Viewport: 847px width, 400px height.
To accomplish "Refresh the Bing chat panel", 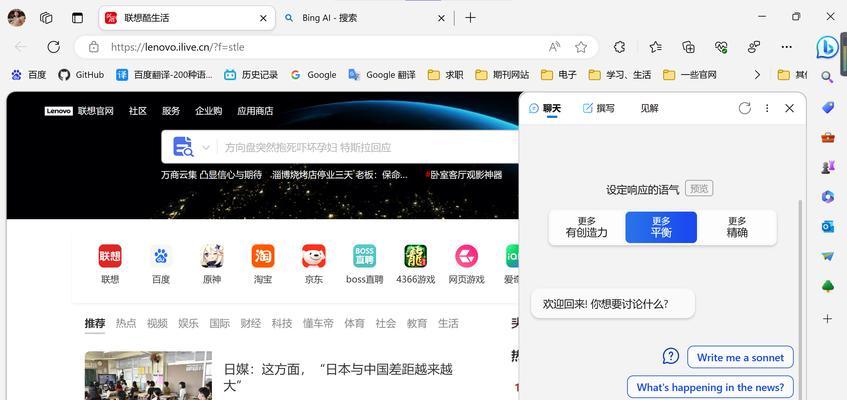I will [x=744, y=108].
